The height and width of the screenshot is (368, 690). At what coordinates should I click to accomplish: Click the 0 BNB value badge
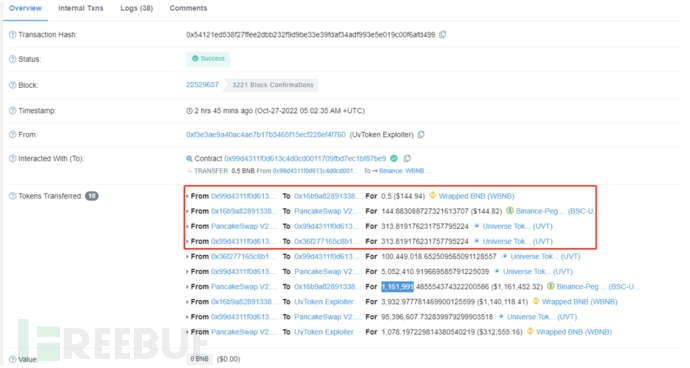tap(199, 359)
